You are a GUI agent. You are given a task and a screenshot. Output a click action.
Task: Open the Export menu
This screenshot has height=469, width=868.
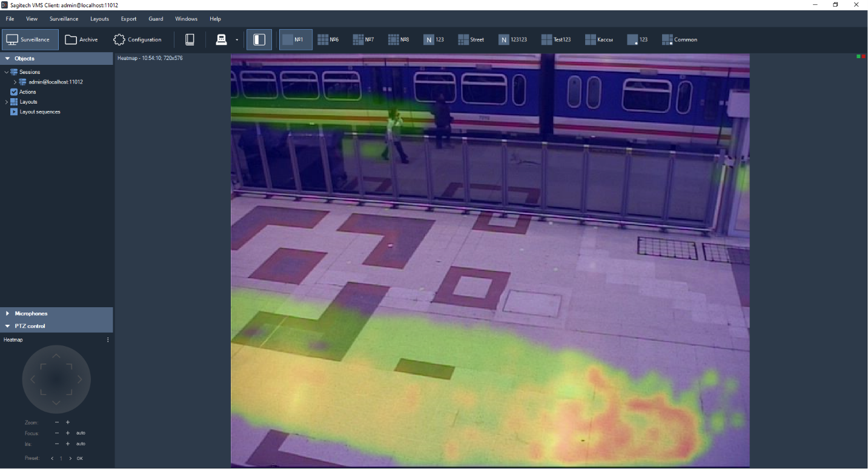pyautogui.click(x=128, y=19)
